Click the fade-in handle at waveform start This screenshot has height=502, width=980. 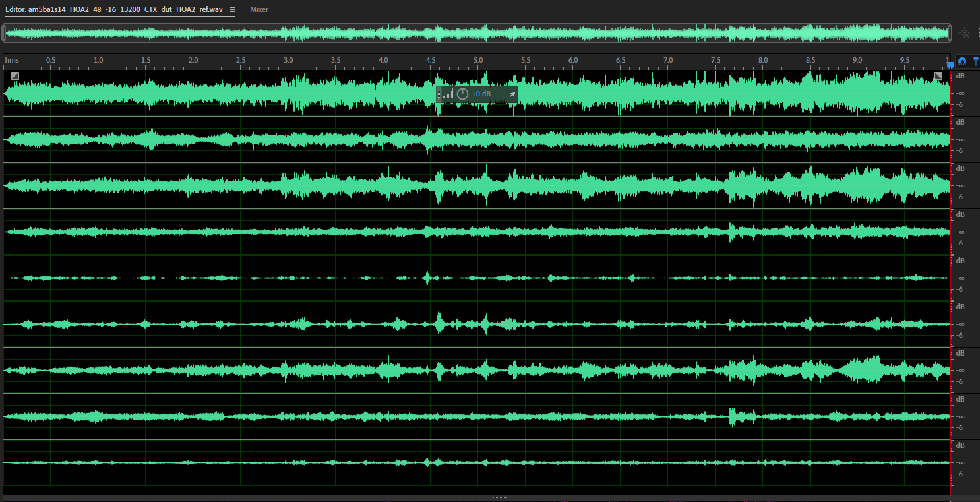click(15, 76)
